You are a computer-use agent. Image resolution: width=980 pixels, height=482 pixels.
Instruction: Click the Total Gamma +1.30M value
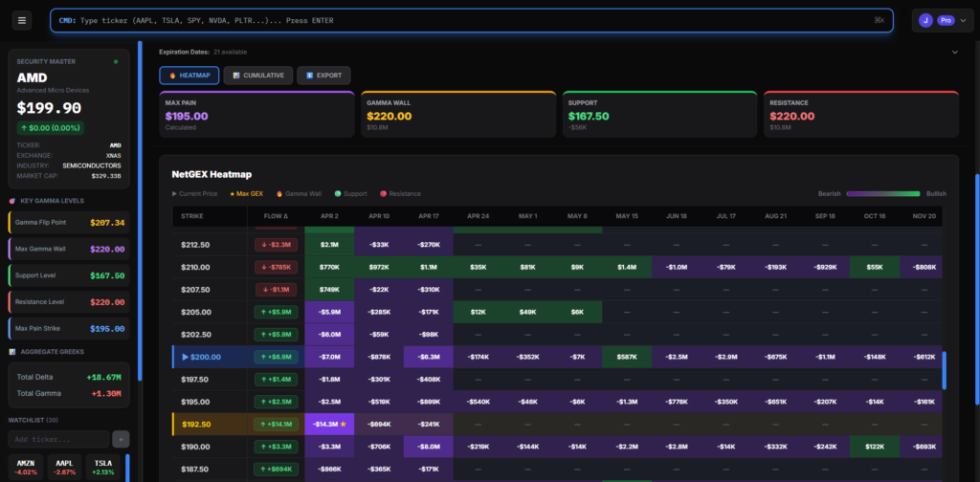coord(105,393)
